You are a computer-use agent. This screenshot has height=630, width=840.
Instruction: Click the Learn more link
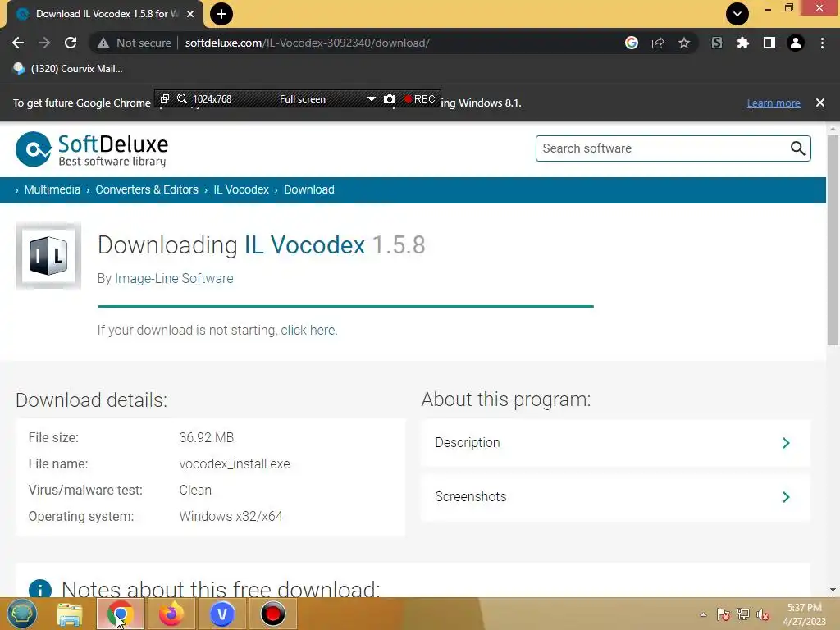click(x=774, y=103)
